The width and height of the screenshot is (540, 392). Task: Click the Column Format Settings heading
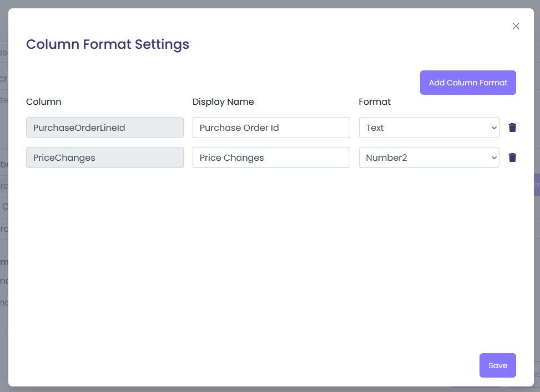click(x=108, y=44)
